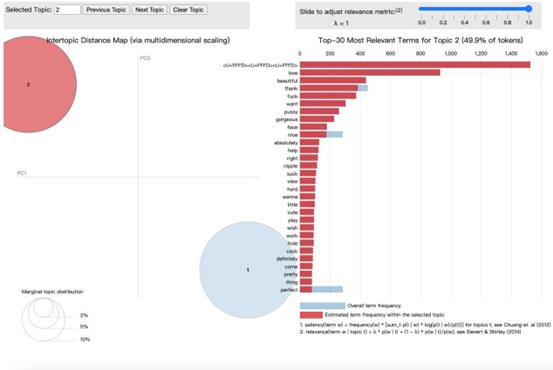553x370 pixels.
Task: Click the 0.0 tick on the relevance slider
Action: [421, 22]
